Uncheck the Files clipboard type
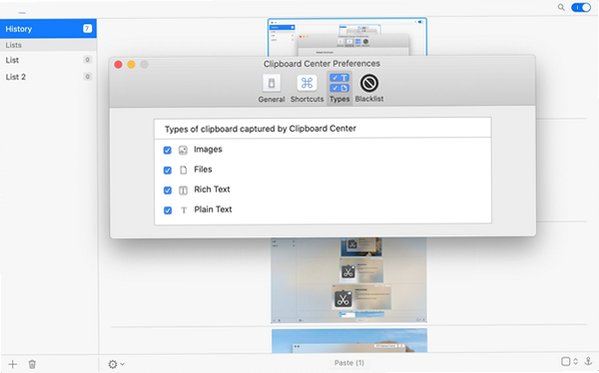Viewport: 599px width, 373px height. [x=167, y=170]
